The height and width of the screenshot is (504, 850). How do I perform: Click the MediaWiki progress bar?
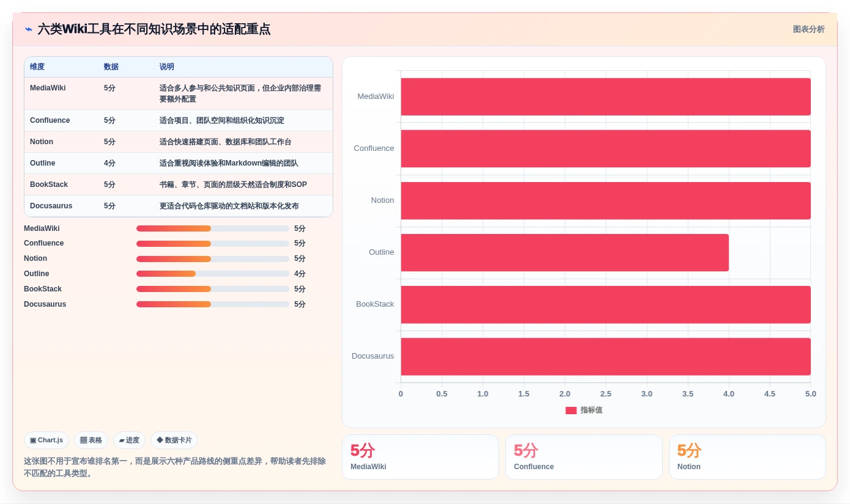pyautogui.click(x=213, y=228)
